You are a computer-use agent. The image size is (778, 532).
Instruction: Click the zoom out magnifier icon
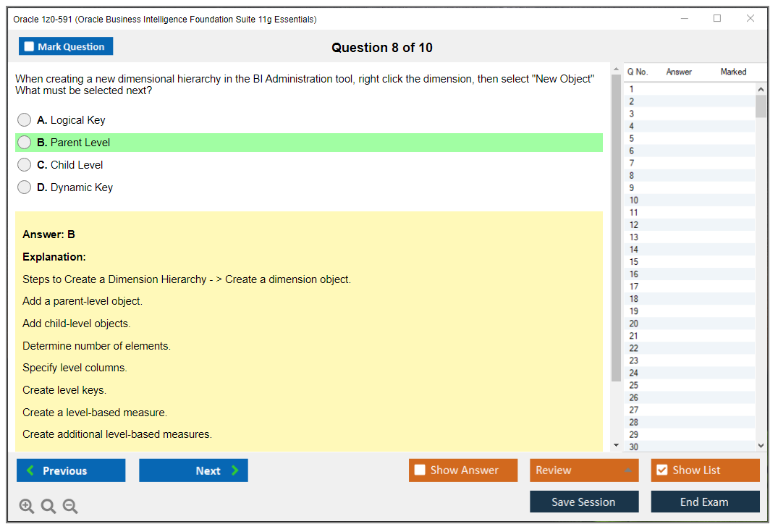click(70, 507)
